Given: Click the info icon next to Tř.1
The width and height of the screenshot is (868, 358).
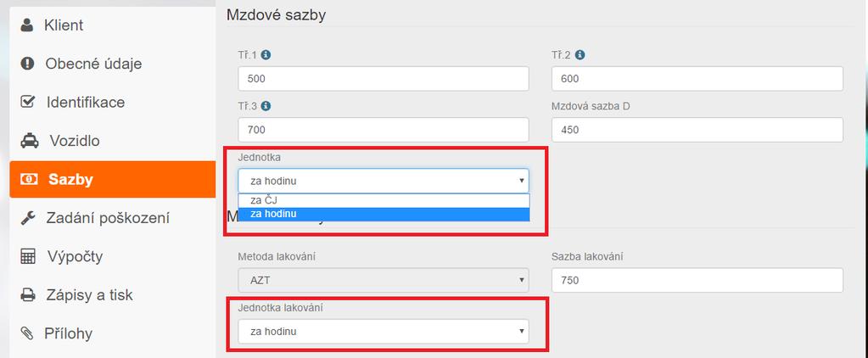Looking at the screenshot, I should (266, 55).
